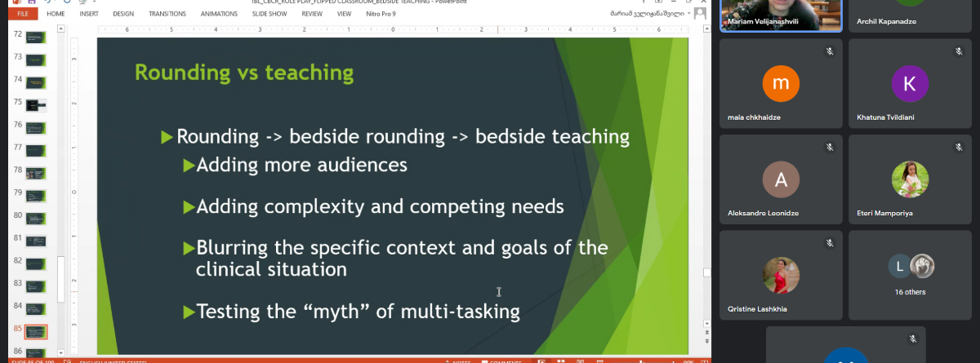Click Eteri Mamporiya's profile photo

(910, 179)
